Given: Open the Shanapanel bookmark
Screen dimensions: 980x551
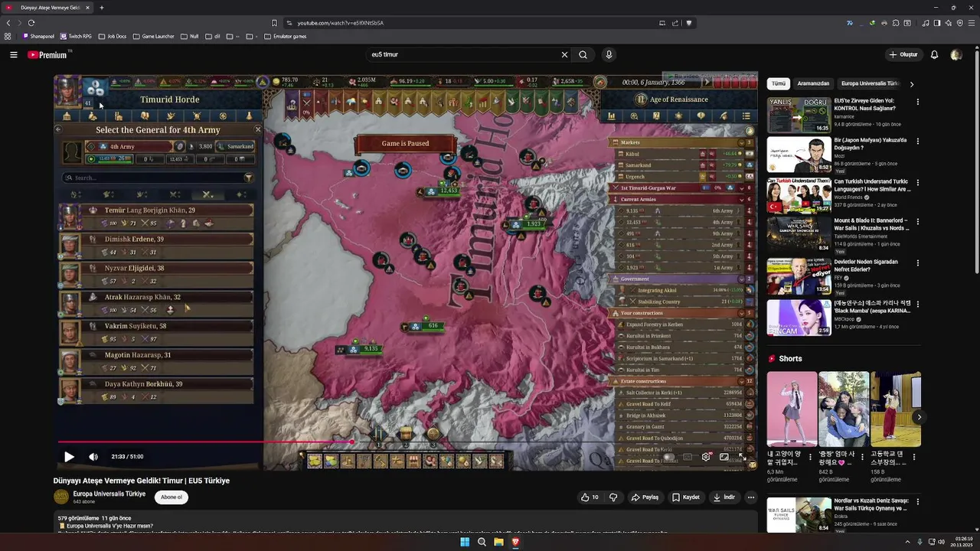Looking at the screenshot, I should tap(38, 36).
